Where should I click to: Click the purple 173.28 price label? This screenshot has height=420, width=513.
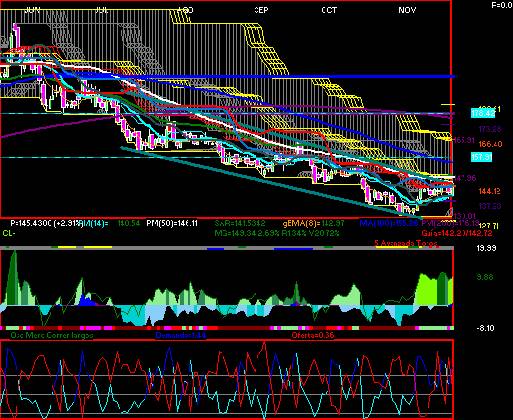coord(490,129)
